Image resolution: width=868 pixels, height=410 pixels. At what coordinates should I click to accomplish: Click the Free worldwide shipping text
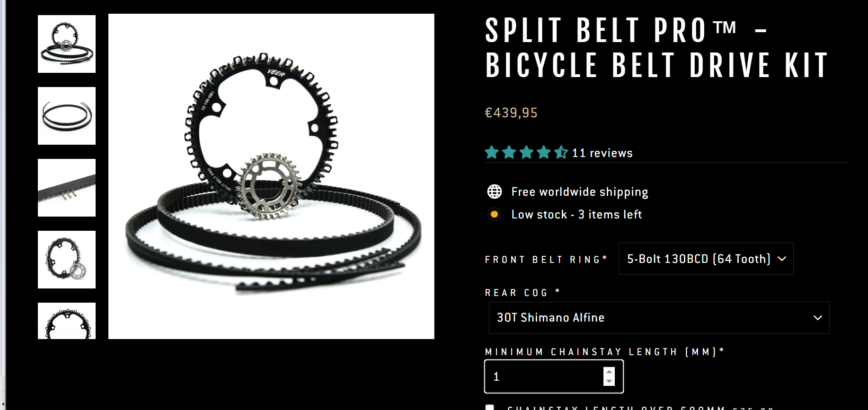click(x=580, y=192)
